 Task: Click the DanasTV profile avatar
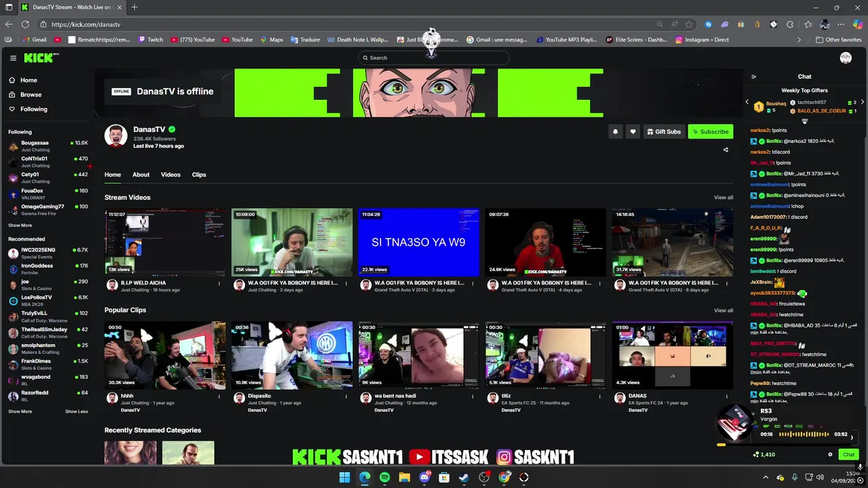(x=116, y=136)
